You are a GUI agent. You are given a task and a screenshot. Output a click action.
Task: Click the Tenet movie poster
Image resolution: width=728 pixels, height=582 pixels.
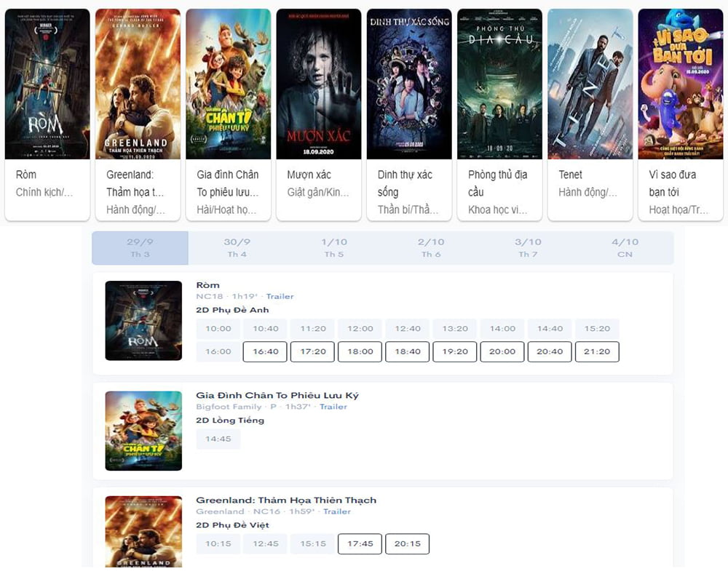click(x=590, y=84)
